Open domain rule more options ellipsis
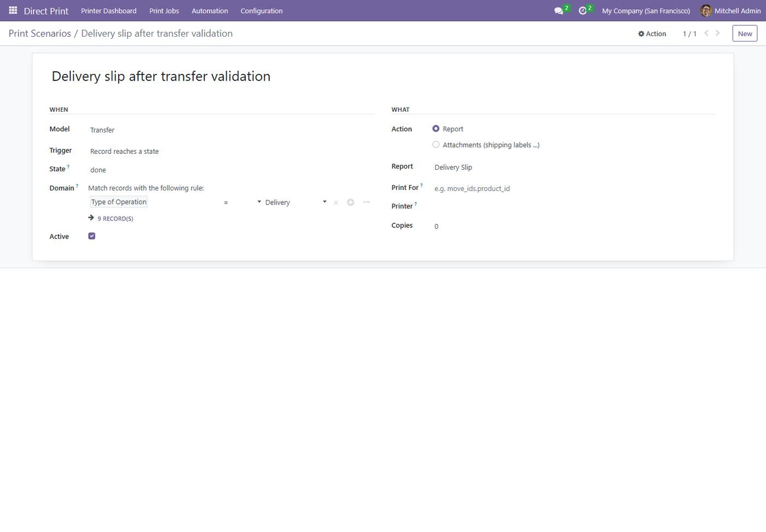Image resolution: width=766 pixels, height=532 pixels. click(x=367, y=203)
